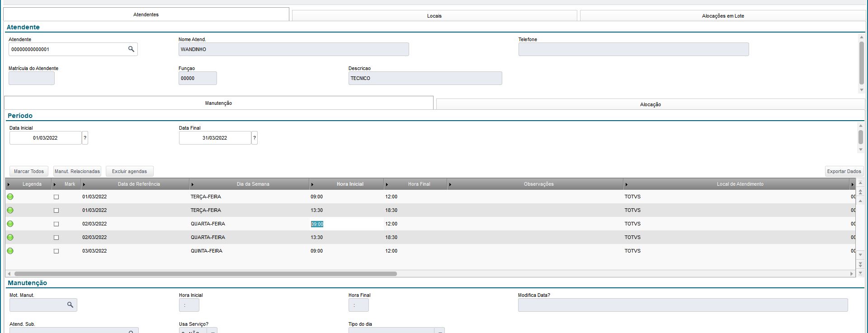The width and height of the screenshot is (868, 333).
Task: Click the Atendente panel vertical scrollbar thumb
Action: [861, 62]
